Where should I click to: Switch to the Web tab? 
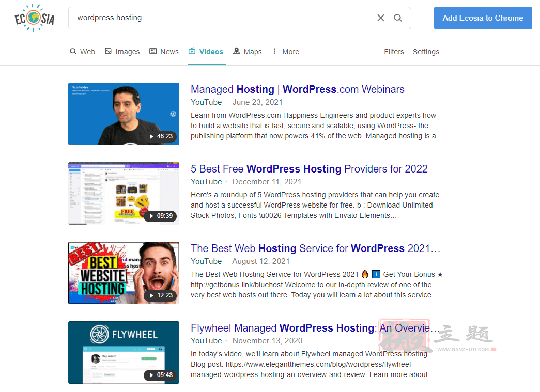point(83,52)
